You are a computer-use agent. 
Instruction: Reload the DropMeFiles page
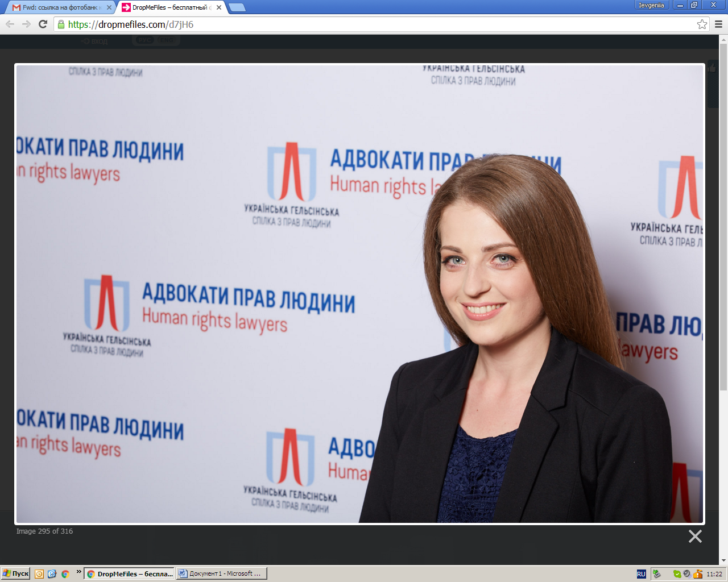pyautogui.click(x=43, y=24)
